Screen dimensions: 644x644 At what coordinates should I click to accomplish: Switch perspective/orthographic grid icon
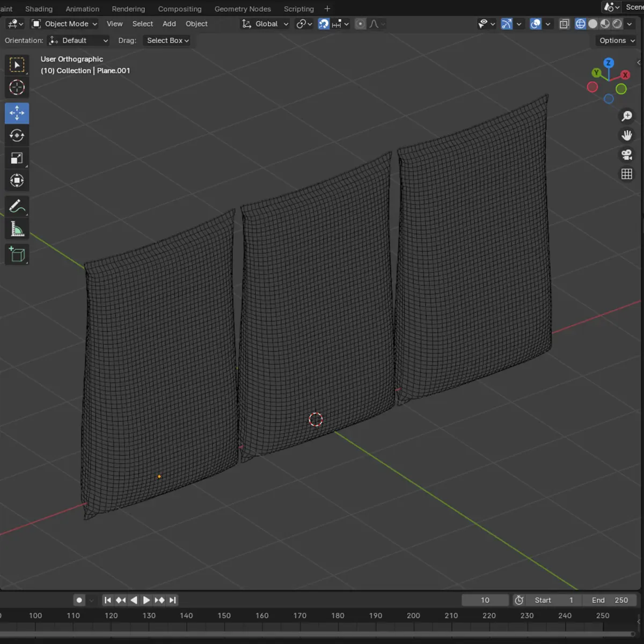[x=627, y=174]
